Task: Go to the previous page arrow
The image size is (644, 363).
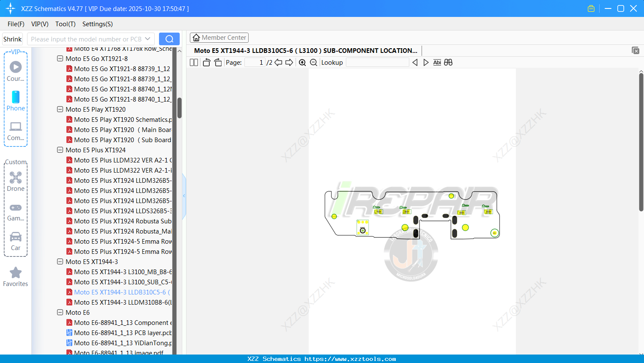Action: coord(278,63)
